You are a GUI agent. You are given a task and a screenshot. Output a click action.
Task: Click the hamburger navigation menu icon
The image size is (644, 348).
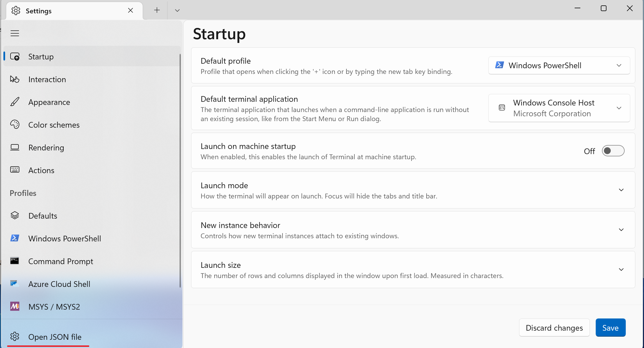[x=15, y=33]
